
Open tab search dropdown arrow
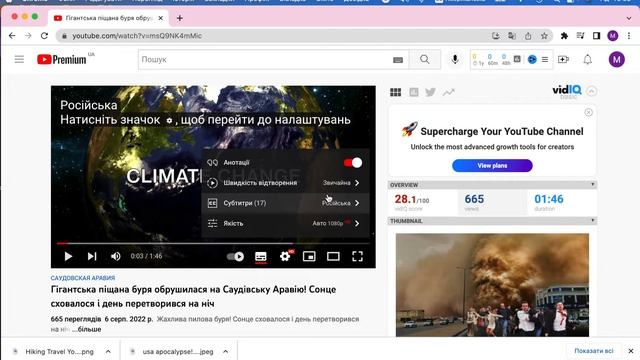click(x=629, y=18)
